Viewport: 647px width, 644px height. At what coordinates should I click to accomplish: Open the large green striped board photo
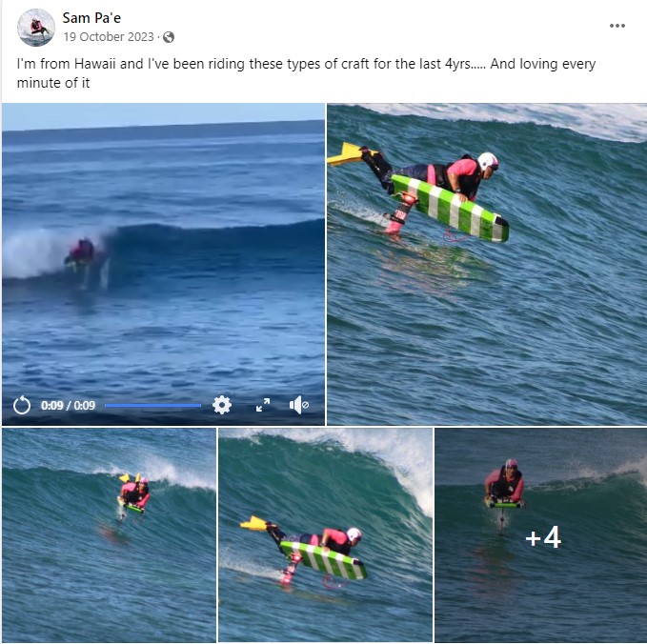[x=487, y=264]
